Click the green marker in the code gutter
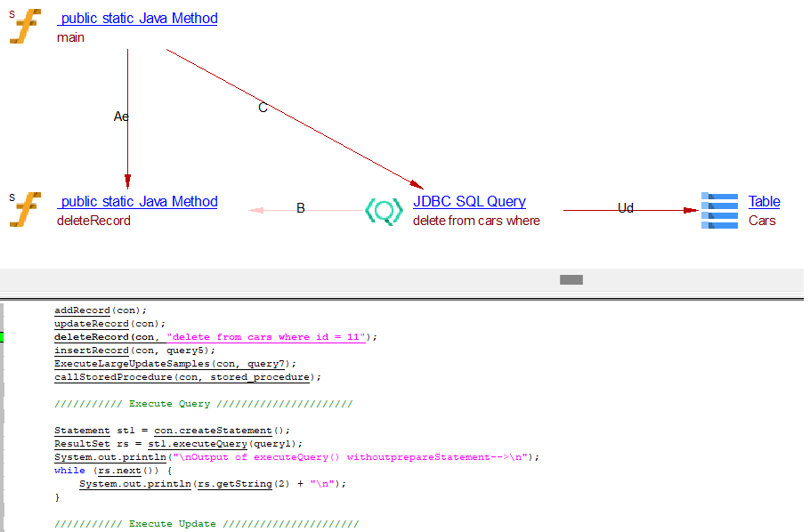 click(x=3, y=337)
